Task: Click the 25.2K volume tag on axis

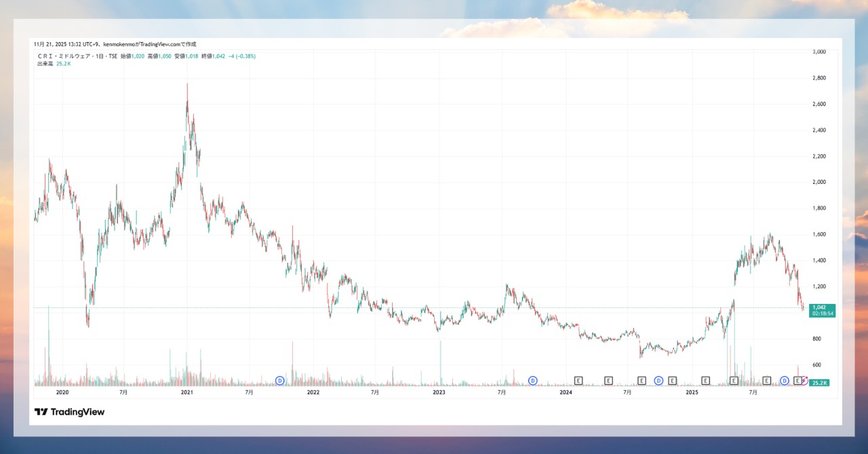Action: click(x=819, y=383)
